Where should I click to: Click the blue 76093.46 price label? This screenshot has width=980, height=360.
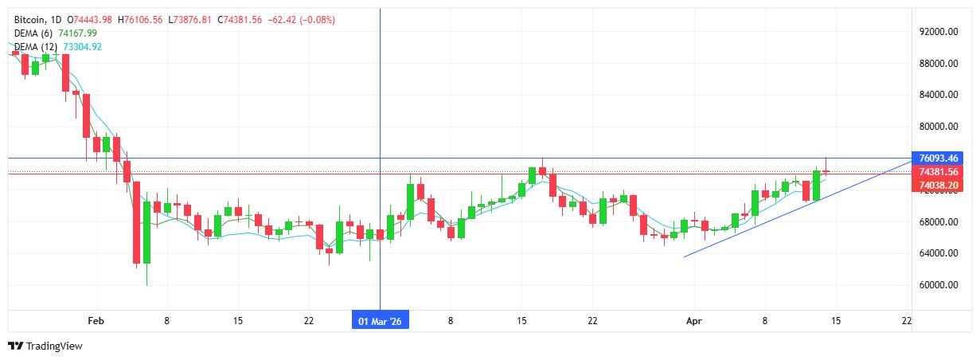point(937,158)
